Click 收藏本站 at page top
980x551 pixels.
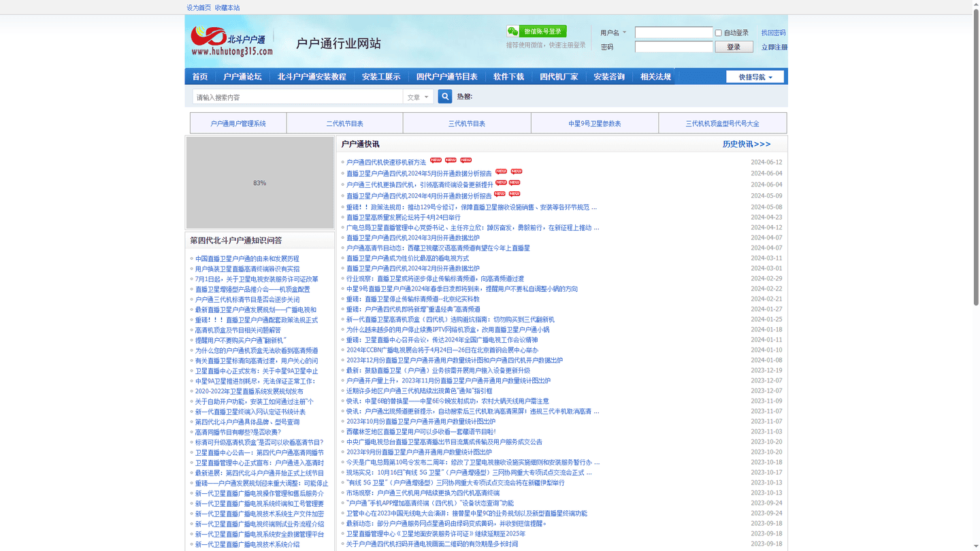[227, 7]
